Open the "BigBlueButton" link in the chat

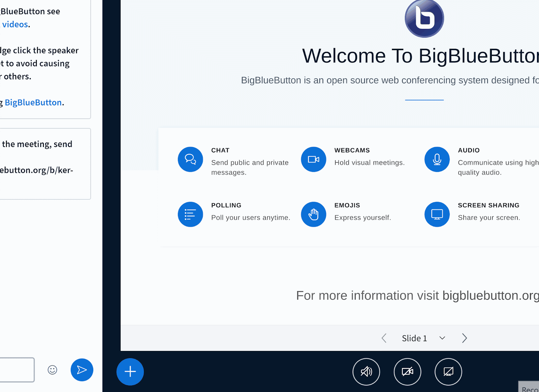[33, 102]
